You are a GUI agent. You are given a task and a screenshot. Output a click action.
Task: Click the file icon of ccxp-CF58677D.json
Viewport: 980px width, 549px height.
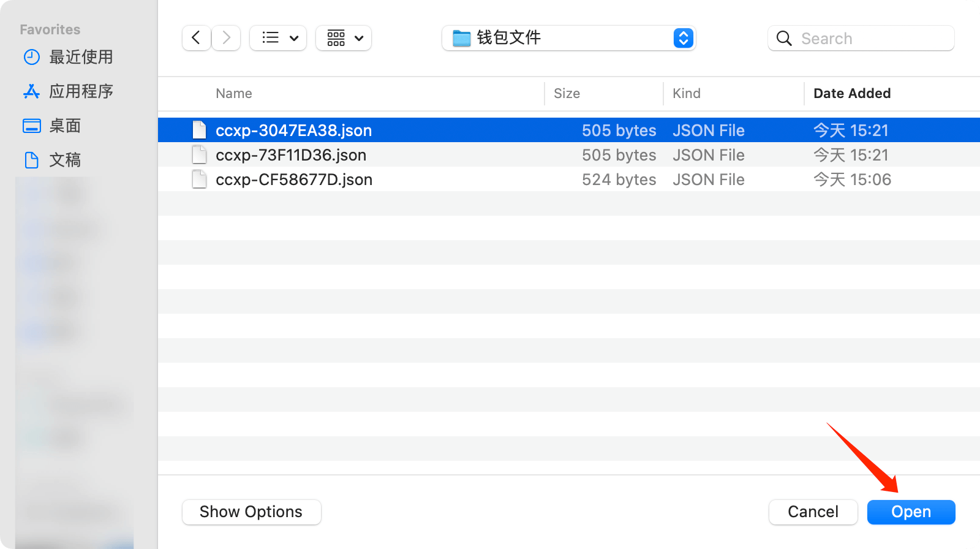199,180
